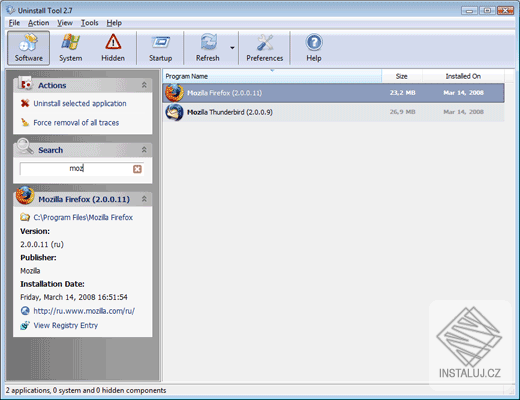Click the folder icon beside install path

click(25, 217)
